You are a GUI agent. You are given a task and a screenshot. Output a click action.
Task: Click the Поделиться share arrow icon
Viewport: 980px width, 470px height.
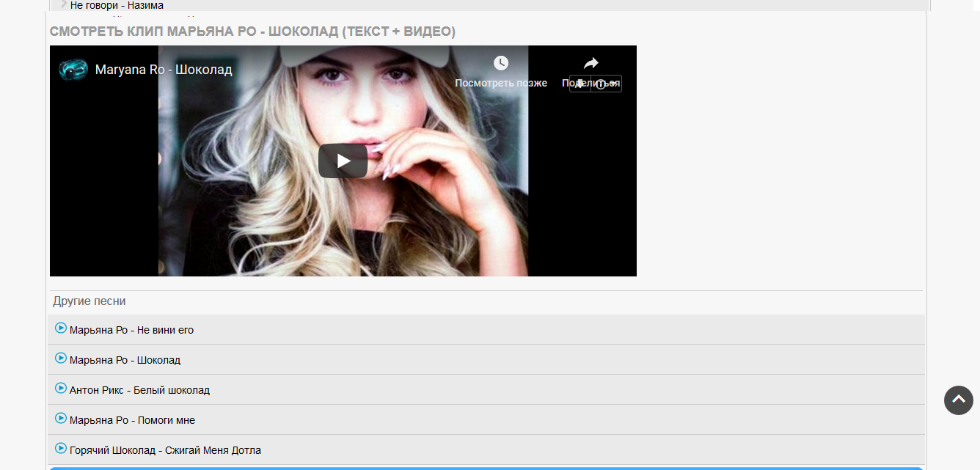click(x=591, y=64)
